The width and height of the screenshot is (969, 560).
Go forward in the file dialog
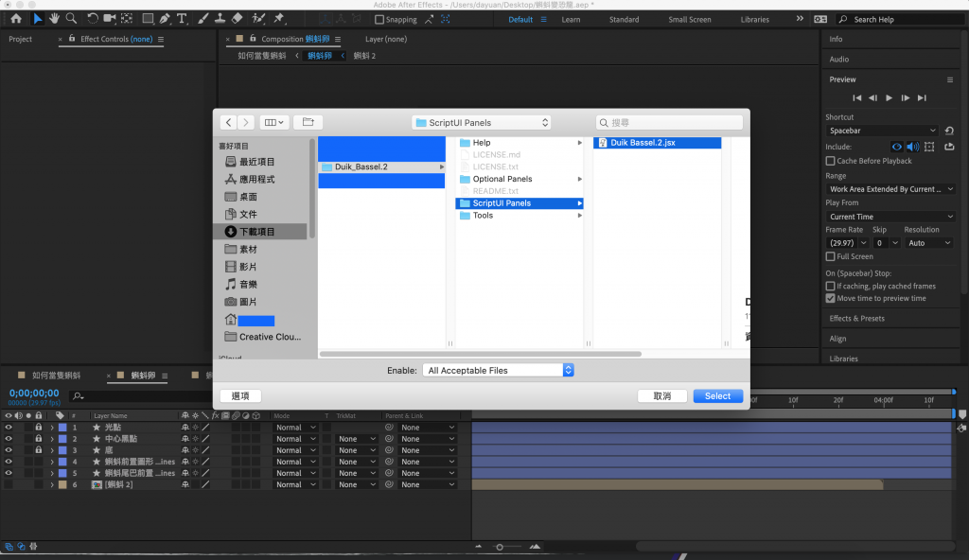(x=245, y=122)
